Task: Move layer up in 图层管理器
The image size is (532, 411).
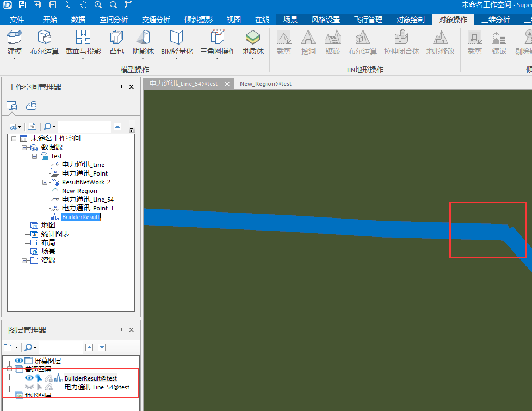Action: pyautogui.click(x=89, y=347)
